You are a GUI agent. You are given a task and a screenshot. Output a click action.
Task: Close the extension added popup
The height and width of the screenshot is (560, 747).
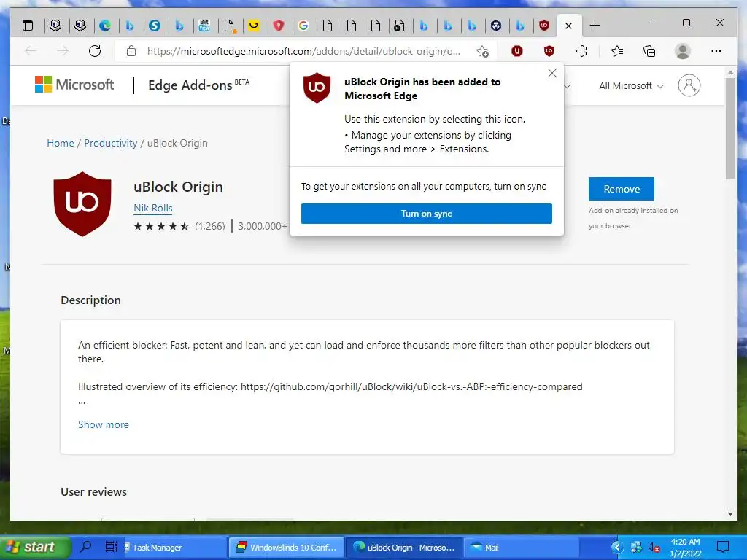[x=552, y=73]
